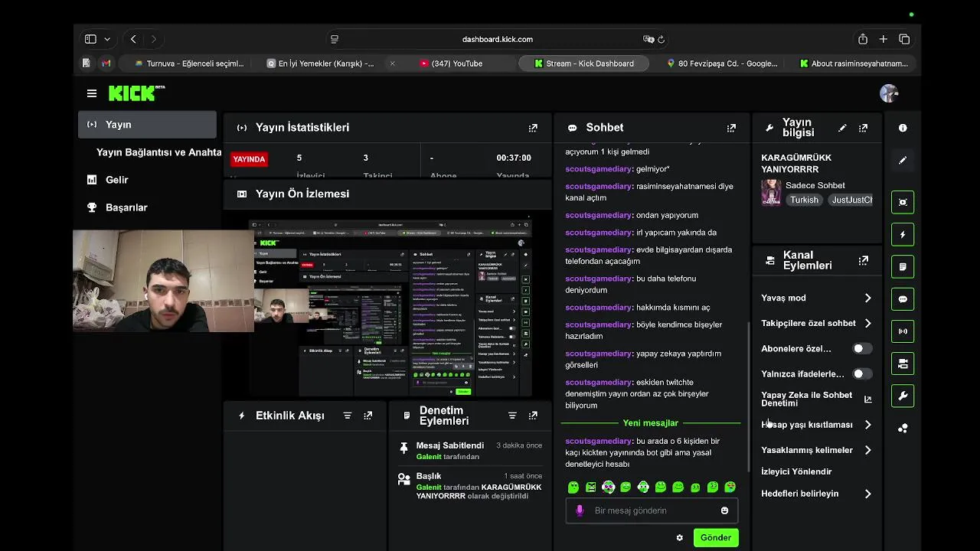Image resolution: width=980 pixels, height=551 pixels.
Task: Toggle the channel actions widget in sidebar
Action: [x=903, y=364]
